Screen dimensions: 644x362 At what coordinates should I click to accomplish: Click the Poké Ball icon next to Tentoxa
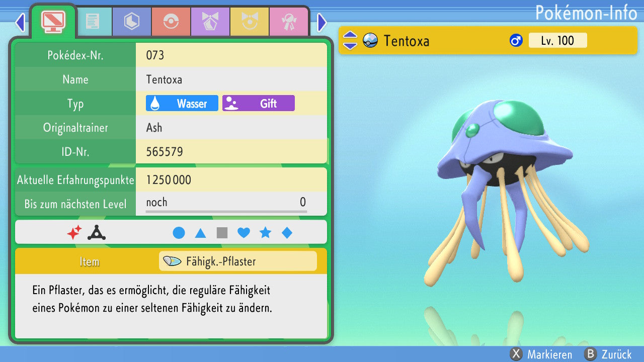[370, 41]
